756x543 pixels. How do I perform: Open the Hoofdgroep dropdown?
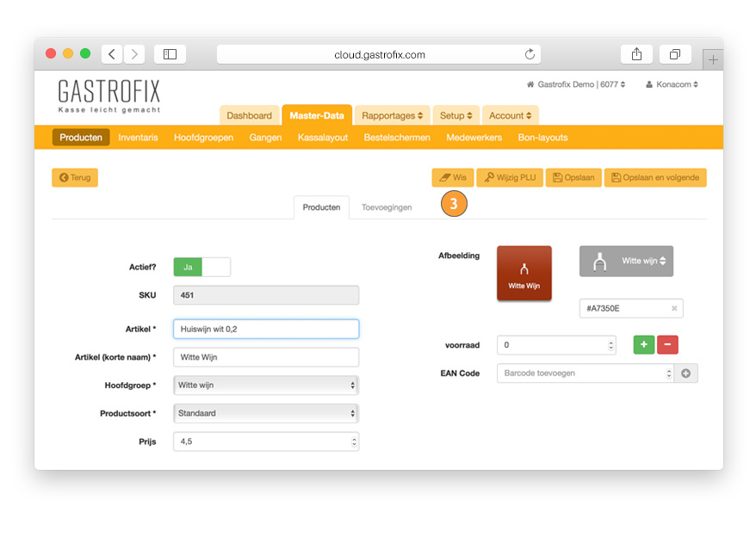[x=265, y=386]
